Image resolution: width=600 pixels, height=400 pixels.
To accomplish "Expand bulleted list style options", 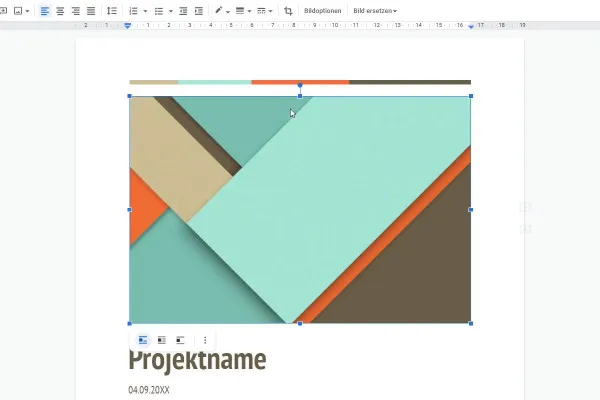I will click(x=171, y=11).
